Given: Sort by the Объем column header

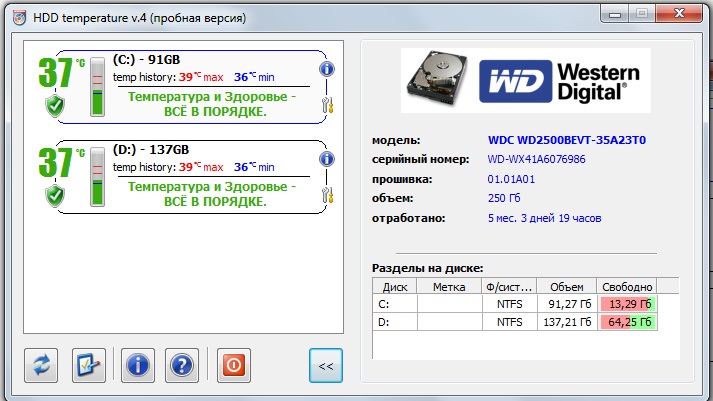Looking at the screenshot, I should pyautogui.click(x=567, y=287).
